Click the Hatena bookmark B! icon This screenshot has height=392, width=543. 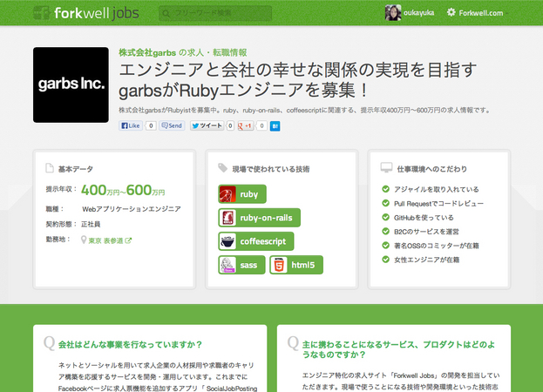[275, 126]
